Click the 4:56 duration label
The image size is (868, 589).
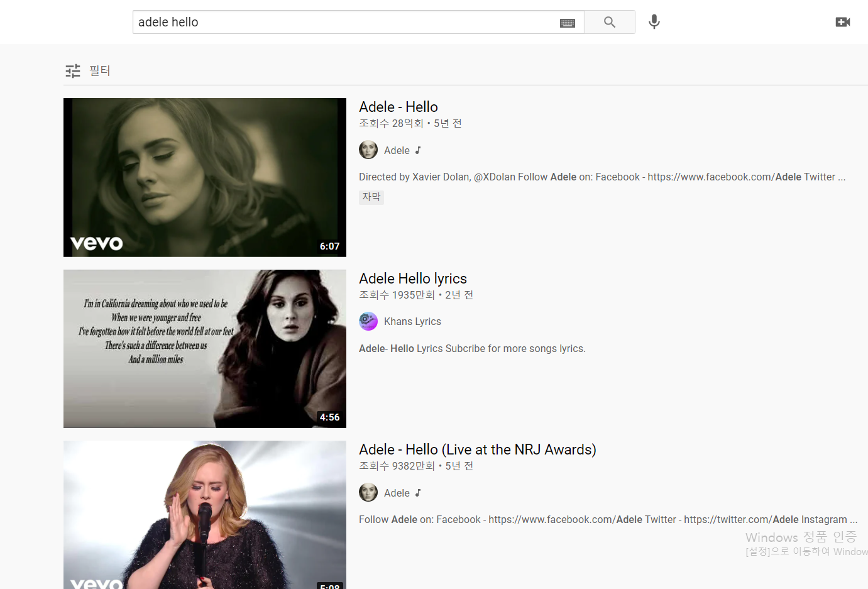[x=329, y=417]
